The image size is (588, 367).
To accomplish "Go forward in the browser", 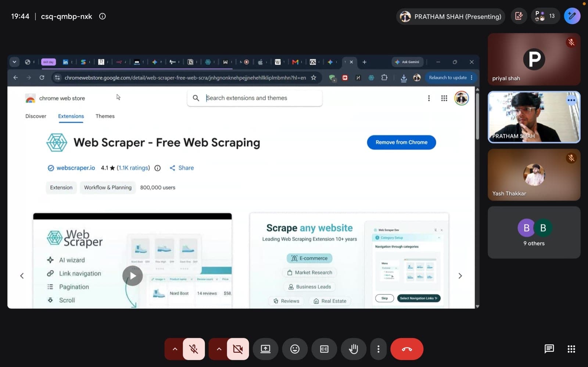I will coord(29,78).
